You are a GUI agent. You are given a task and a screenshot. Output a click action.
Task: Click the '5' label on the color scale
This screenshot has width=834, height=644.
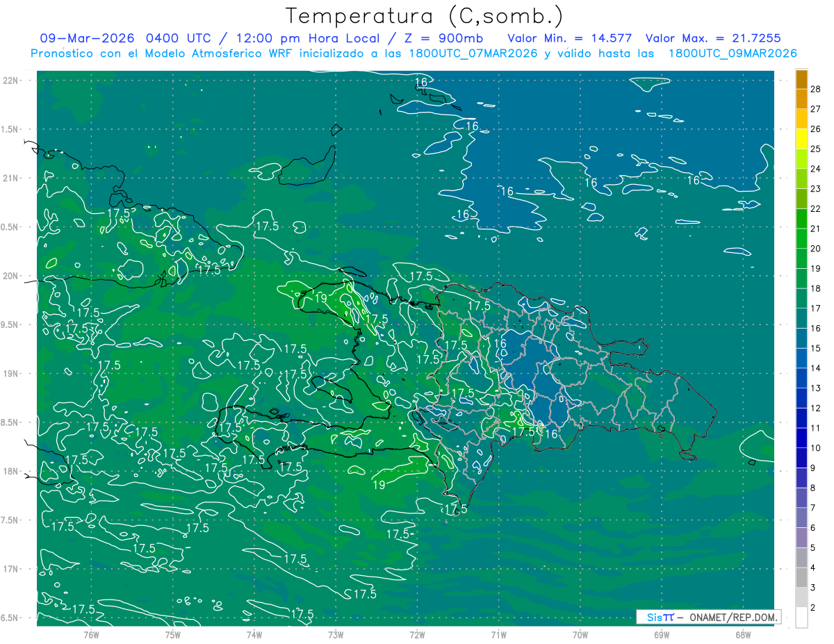tap(814, 548)
